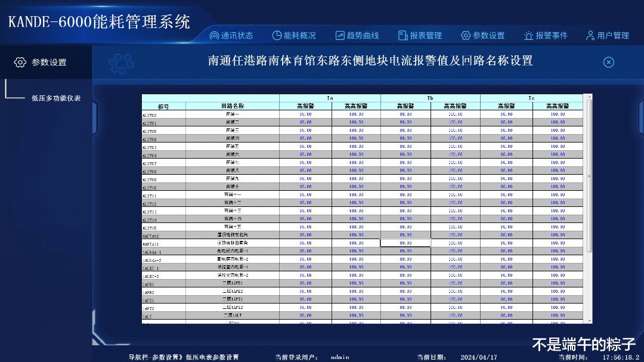
Task: Click cabinet number ALSY02 in the first row
Action: [x=163, y=115]
